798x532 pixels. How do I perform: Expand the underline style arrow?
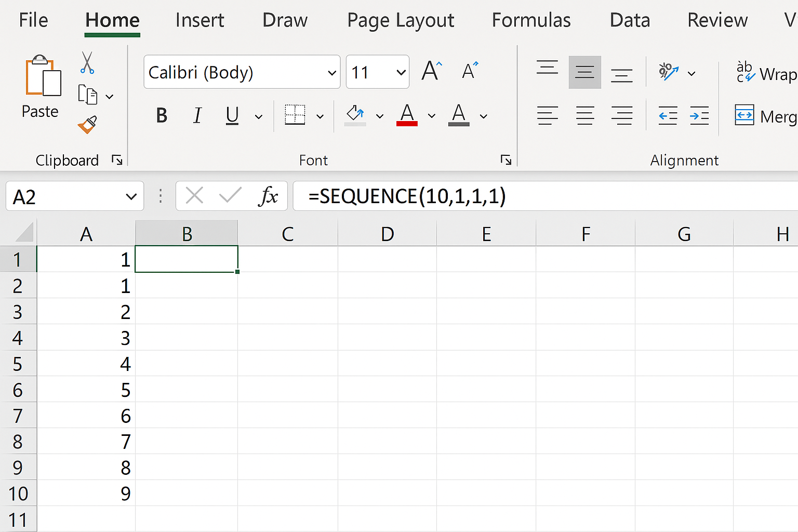click(x=258, y=116)
